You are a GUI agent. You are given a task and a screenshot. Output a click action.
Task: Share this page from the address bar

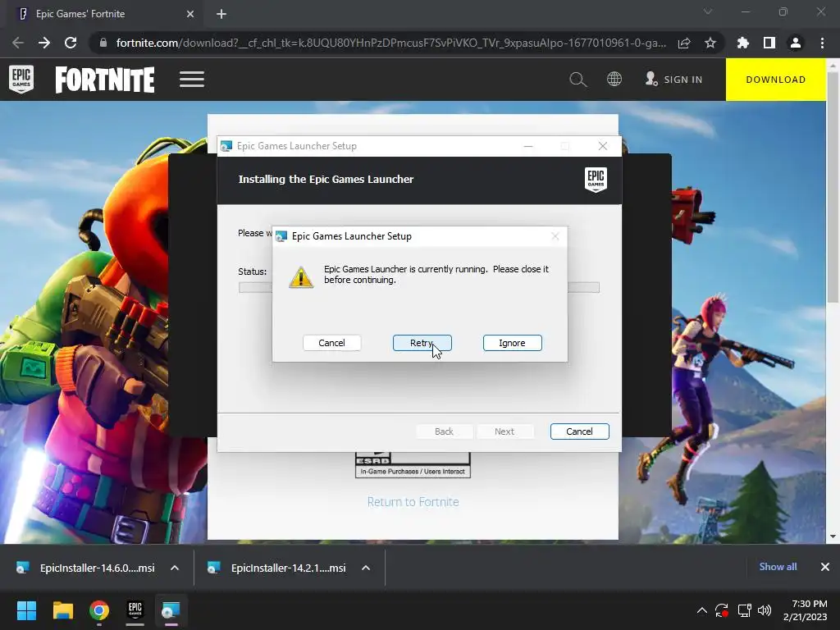pos(684,43)
